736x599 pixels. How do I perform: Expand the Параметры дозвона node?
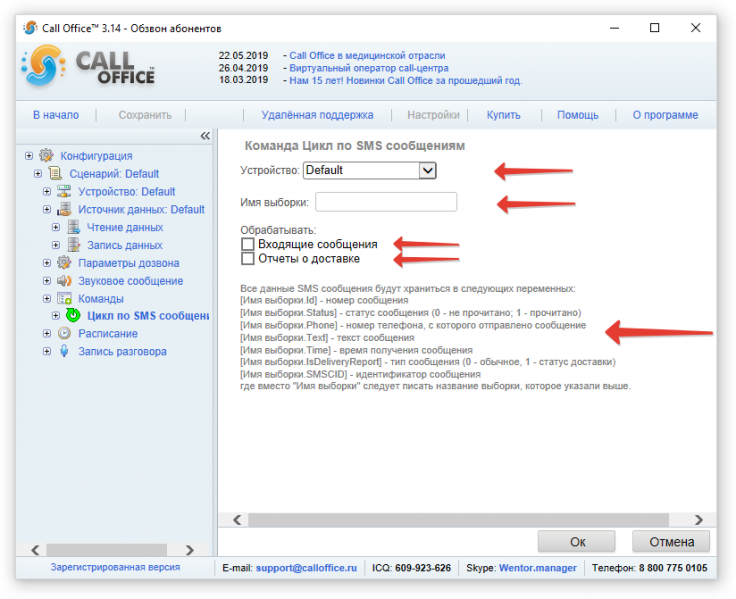coord(46,263)
